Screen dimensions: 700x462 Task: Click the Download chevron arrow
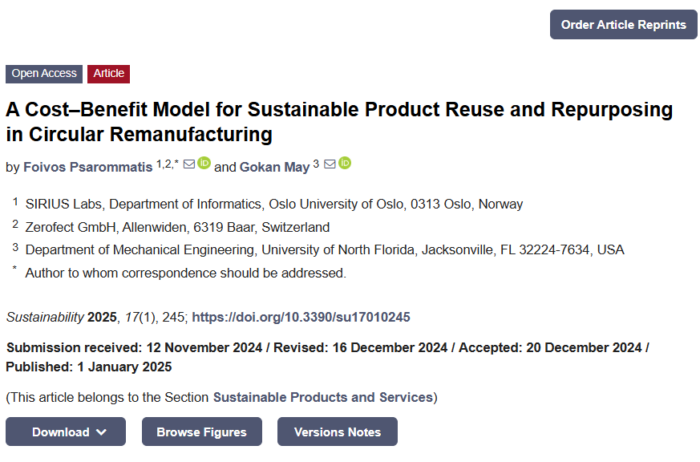tap(101, 432)
